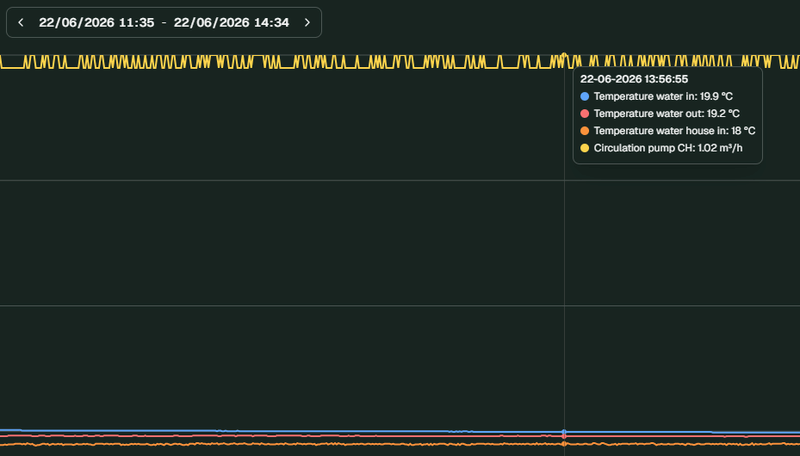This screenshot has width=800, height=456.
Task: Click the tooltip timestamp 22-06-2026 13:56:55
Action: point(634,79)
